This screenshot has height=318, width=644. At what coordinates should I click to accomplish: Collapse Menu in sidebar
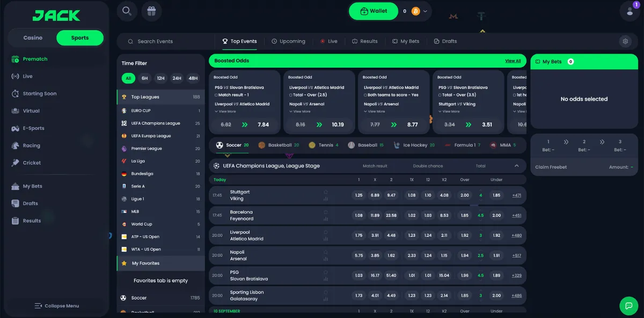click(56, 306)
